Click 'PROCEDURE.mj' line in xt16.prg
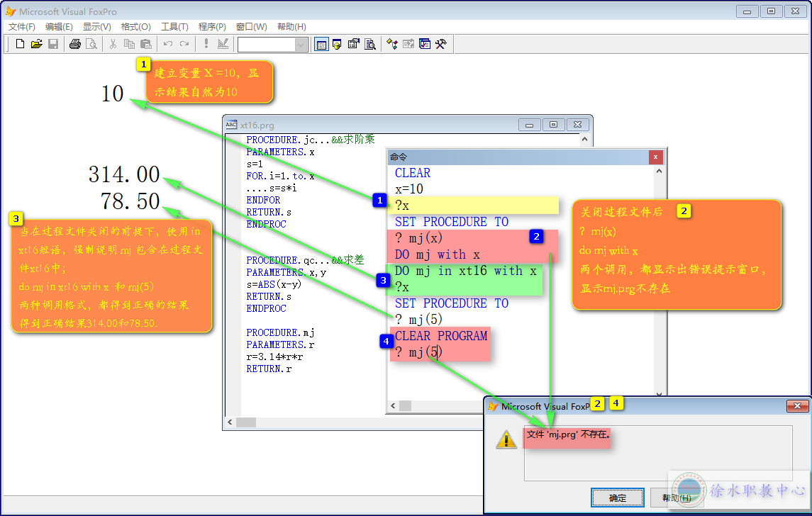This screenshot has width=812, height=516. pos(280,332)
